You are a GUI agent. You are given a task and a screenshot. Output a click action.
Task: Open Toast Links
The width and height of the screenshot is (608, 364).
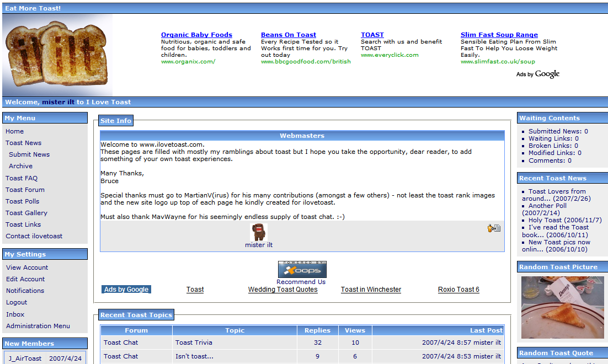click(x=23, y=225)
